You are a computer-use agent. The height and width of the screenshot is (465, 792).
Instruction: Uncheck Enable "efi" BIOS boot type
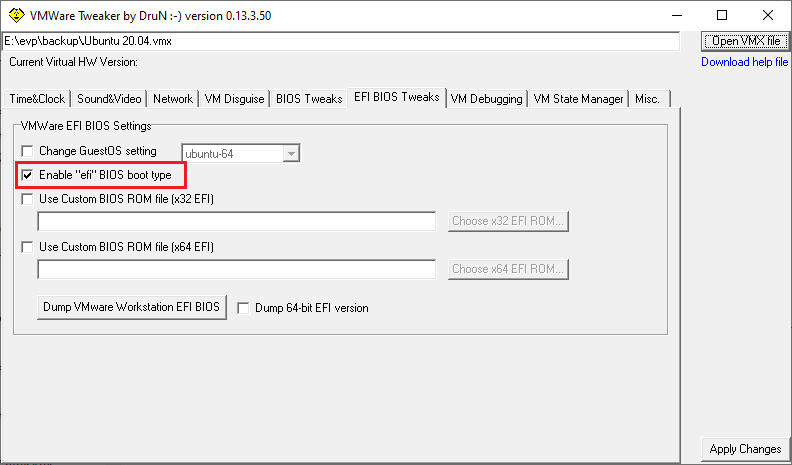tap(27, 175)
